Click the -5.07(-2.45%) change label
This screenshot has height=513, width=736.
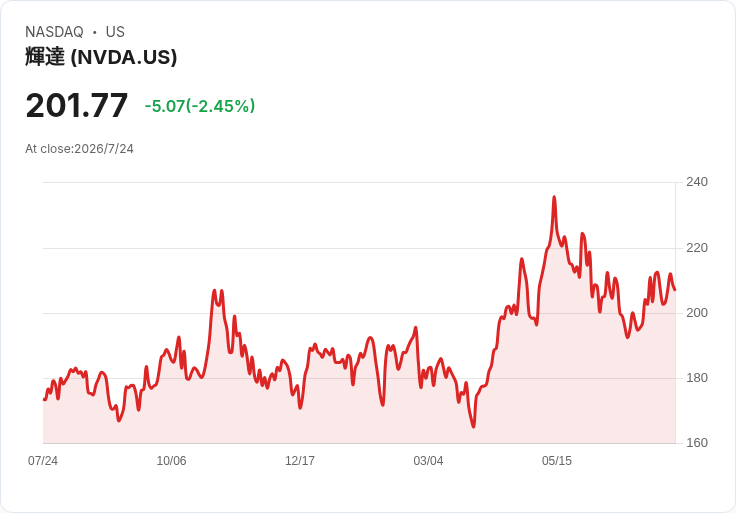tap(199, 106)
